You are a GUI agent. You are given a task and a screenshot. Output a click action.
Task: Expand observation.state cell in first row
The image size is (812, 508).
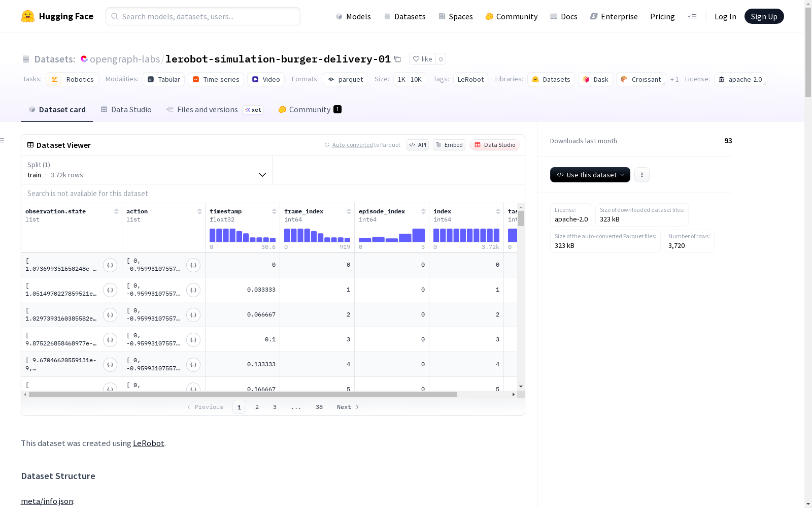pos(110,265)
